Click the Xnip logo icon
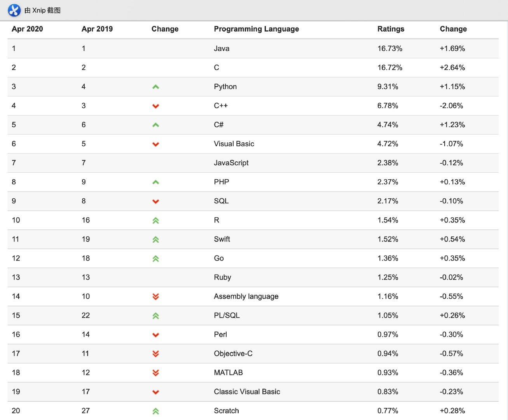 tap(14, 10)
